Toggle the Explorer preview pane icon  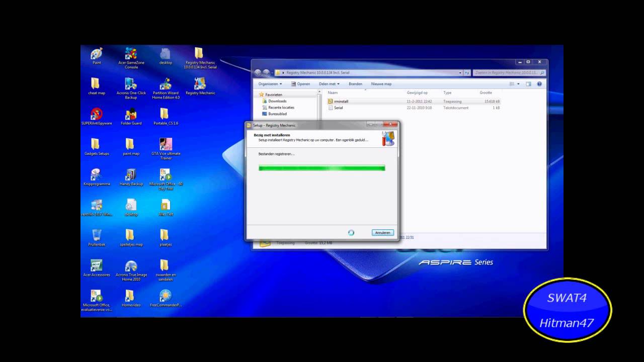(x=528, y=84)
